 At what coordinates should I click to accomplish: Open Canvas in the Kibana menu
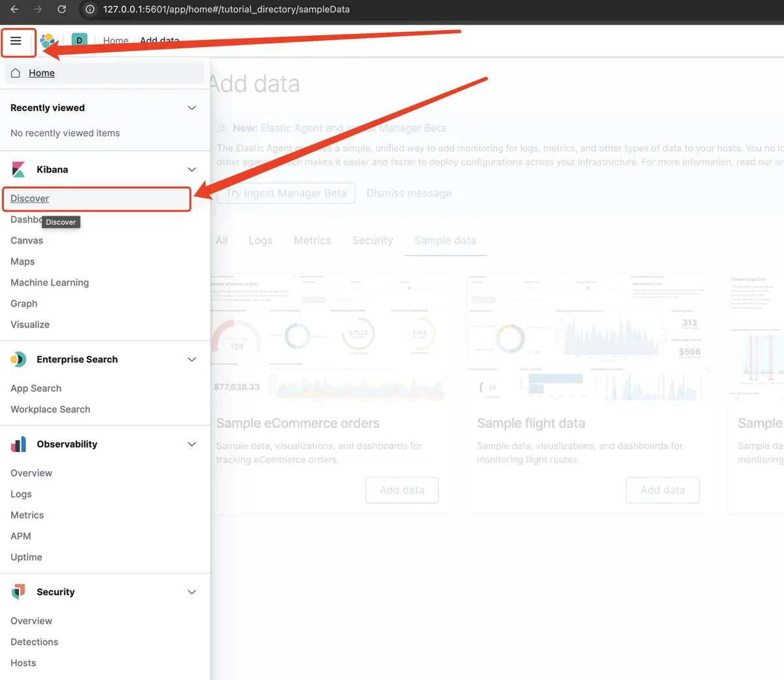point(27,240)
